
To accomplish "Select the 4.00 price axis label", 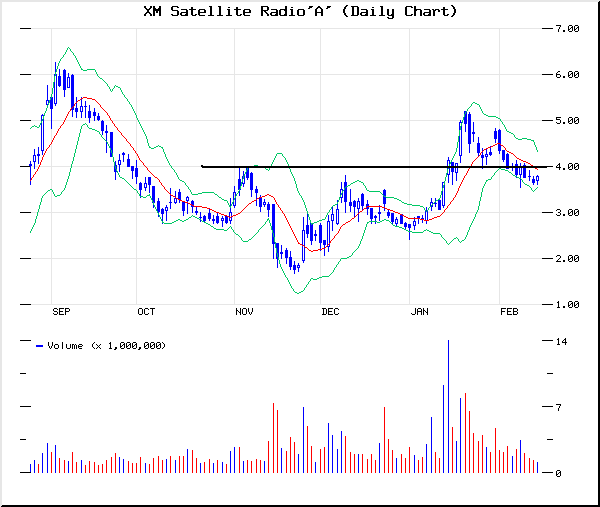I will [x=567, y=166].
